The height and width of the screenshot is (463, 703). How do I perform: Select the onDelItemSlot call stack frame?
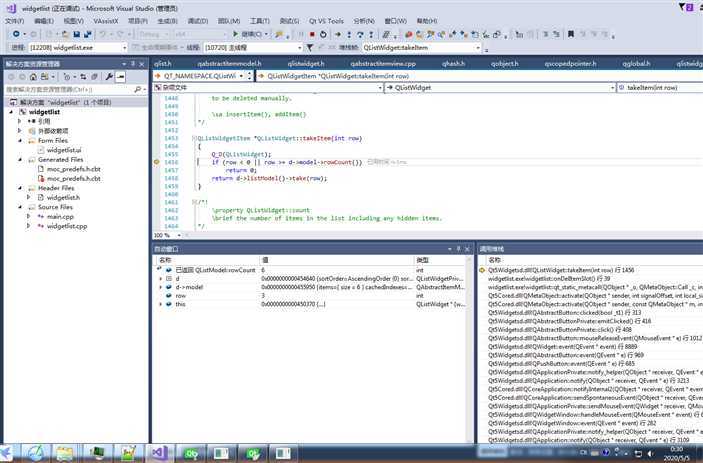pyautogui.click(x=549, y=279)
